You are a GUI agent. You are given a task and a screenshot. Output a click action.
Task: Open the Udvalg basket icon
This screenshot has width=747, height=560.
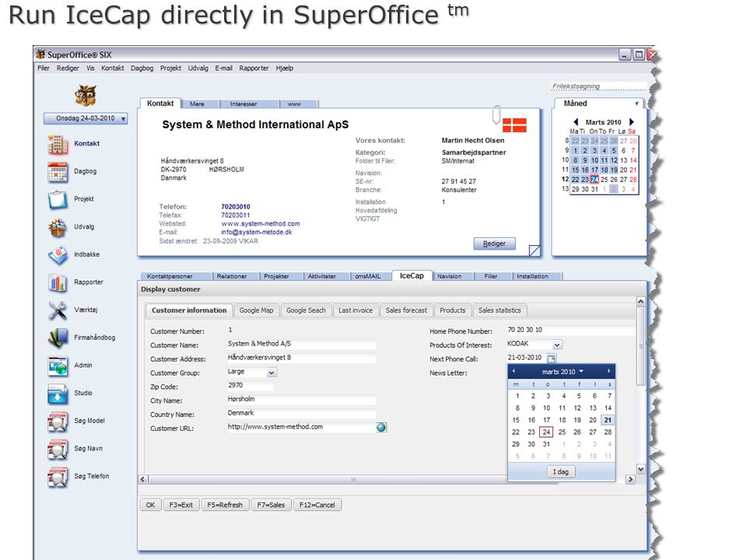click(x=58, y=227)
